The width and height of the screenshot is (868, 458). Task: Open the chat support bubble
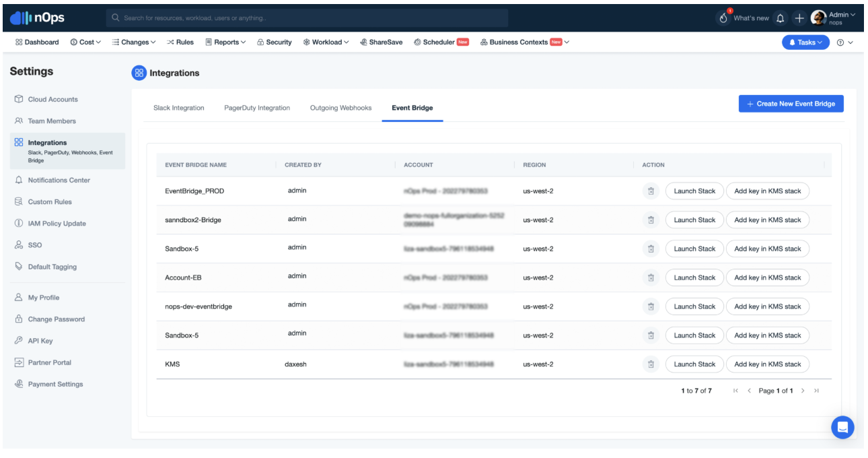842,427
